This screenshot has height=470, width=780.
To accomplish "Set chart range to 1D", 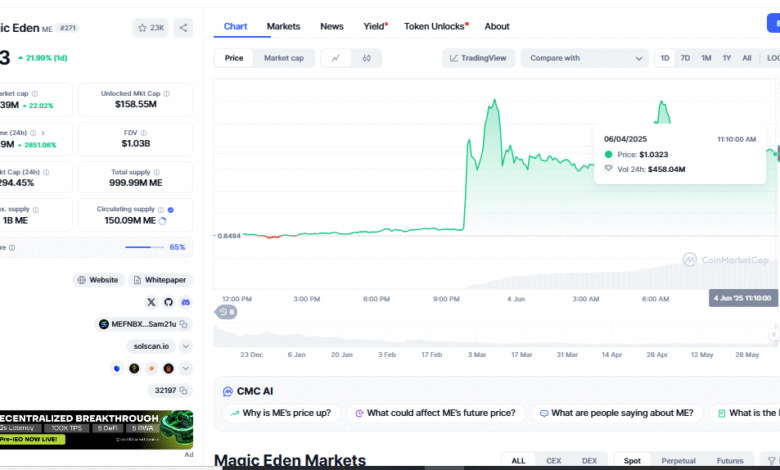I will [665, 58].
